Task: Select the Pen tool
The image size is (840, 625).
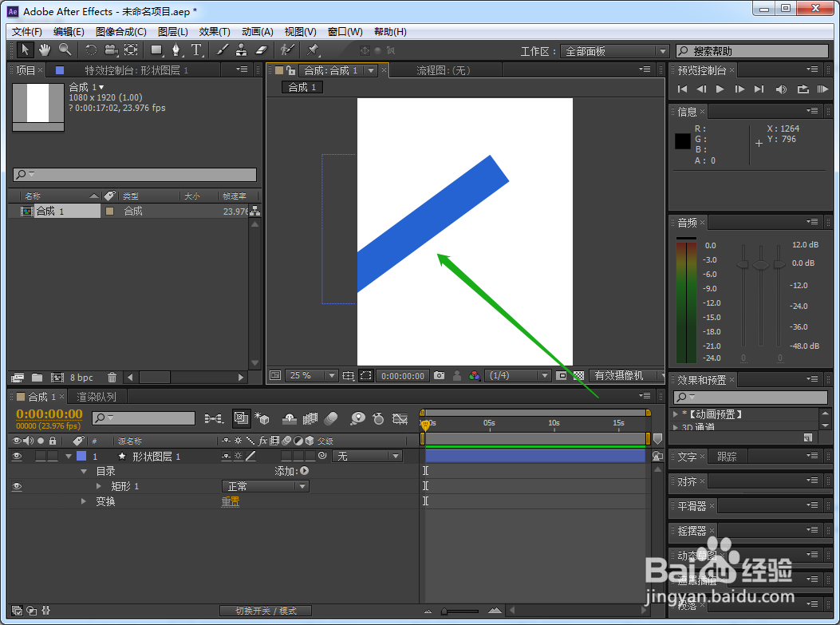Action: 175,49
